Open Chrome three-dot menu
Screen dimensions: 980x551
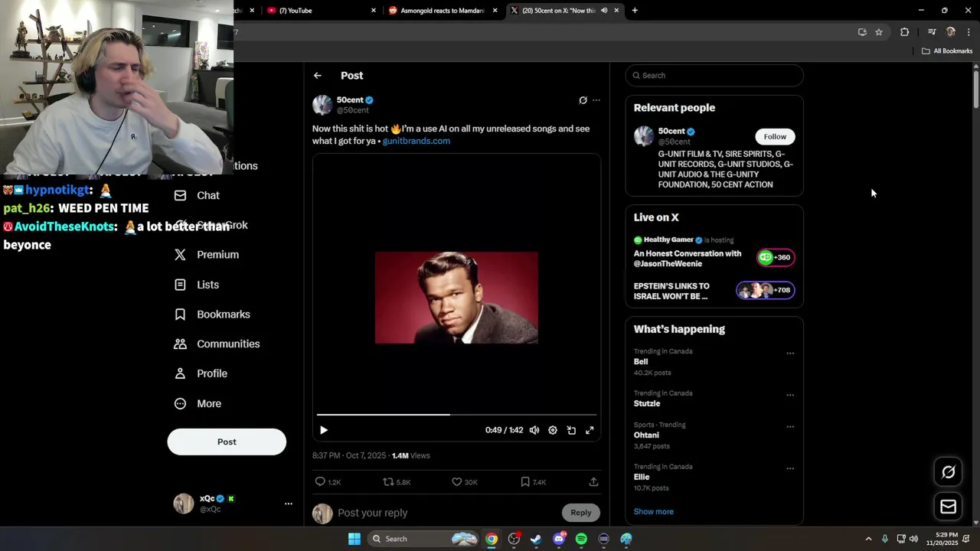(969, 32)
